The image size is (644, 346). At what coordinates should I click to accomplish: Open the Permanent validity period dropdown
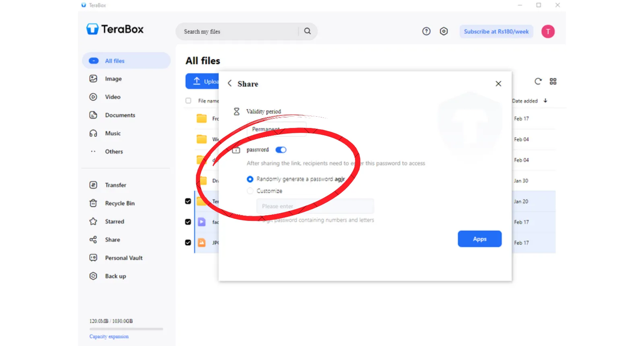pyautogui.click(x=276, y=129)
